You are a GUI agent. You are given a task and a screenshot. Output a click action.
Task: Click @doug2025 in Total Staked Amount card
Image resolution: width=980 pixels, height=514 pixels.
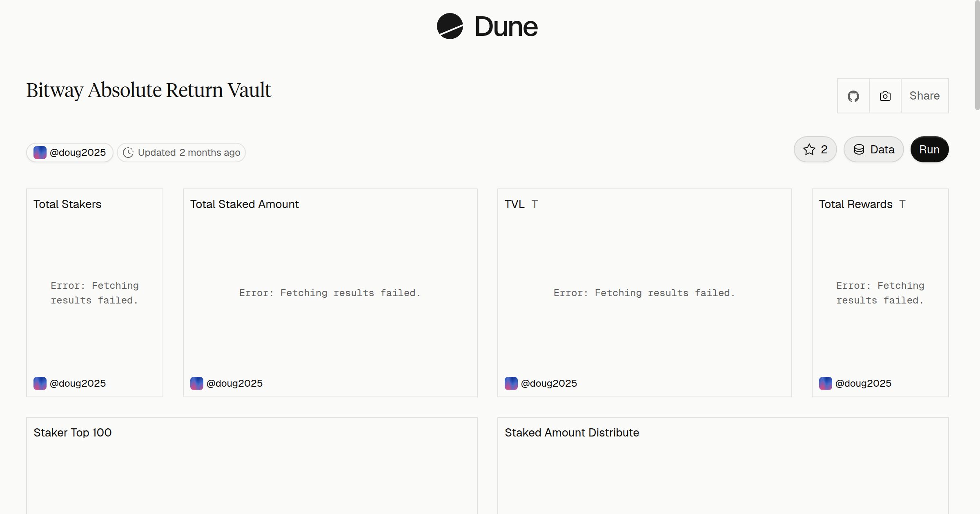point(234,383)
